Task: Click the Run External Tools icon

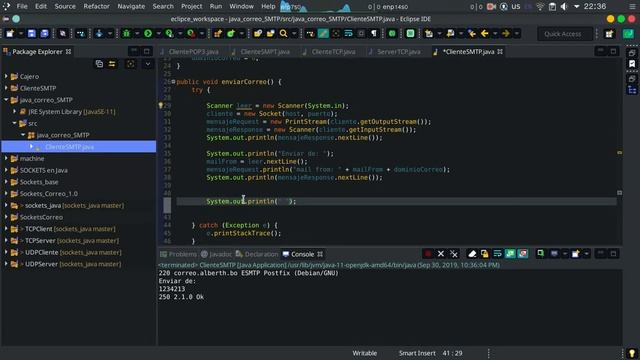Action: coord(191,33)
